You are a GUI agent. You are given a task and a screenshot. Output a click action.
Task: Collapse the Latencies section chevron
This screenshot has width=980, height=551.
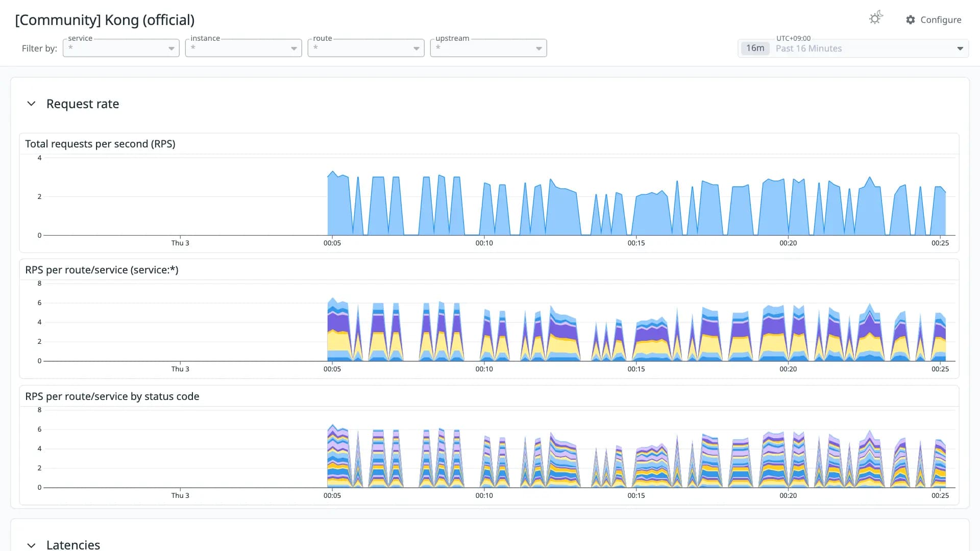pos(31,545)
